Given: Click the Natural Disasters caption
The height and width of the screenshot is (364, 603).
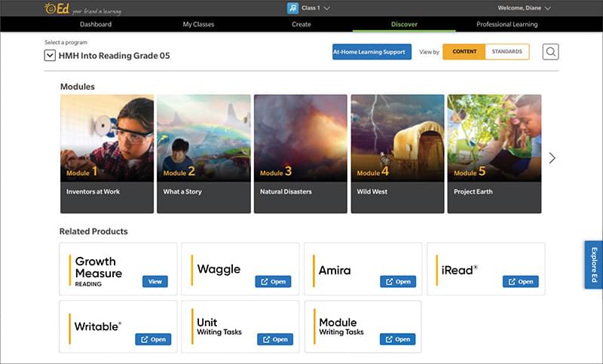Looking at the screenshot, I should click(x=286, y=191).
